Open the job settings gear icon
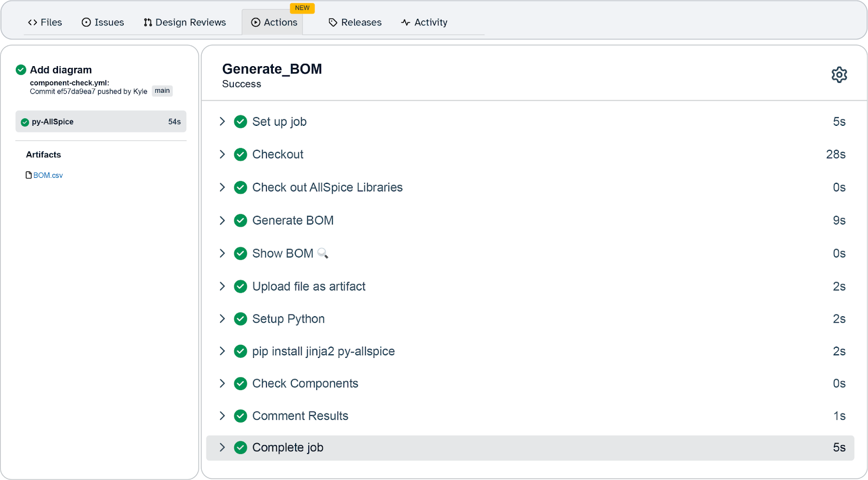868x480 pixels. click(839, 75)
